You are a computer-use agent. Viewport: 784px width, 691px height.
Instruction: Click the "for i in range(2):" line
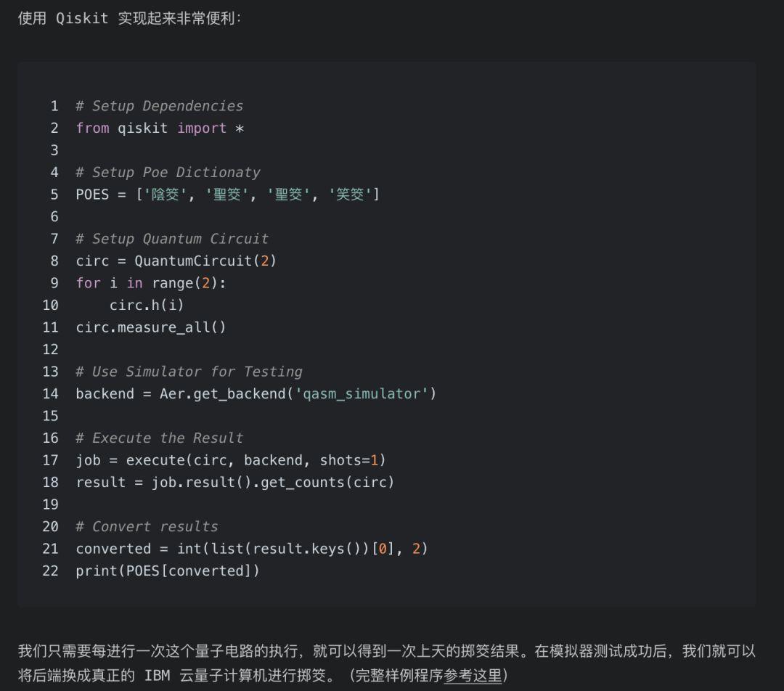click(x=151, y=283)
